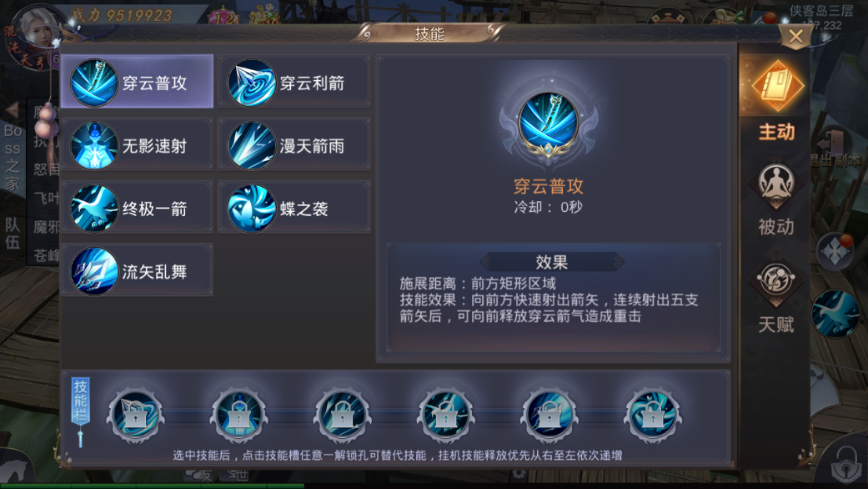Screen dimensions: 868x489
Task: Switch to the 被动 passive skills tab
Action: click(x=776, y=199)
